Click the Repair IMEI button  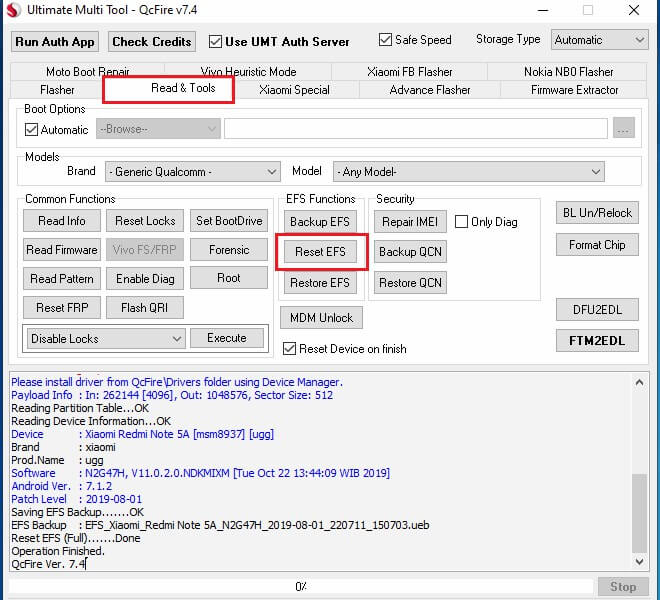[x=410, y=221]
